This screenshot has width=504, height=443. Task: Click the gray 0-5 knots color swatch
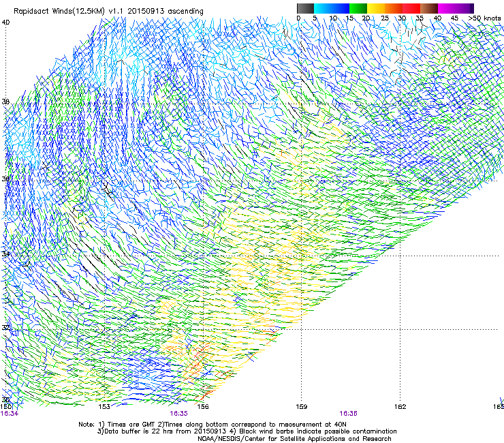coord(305,8)
